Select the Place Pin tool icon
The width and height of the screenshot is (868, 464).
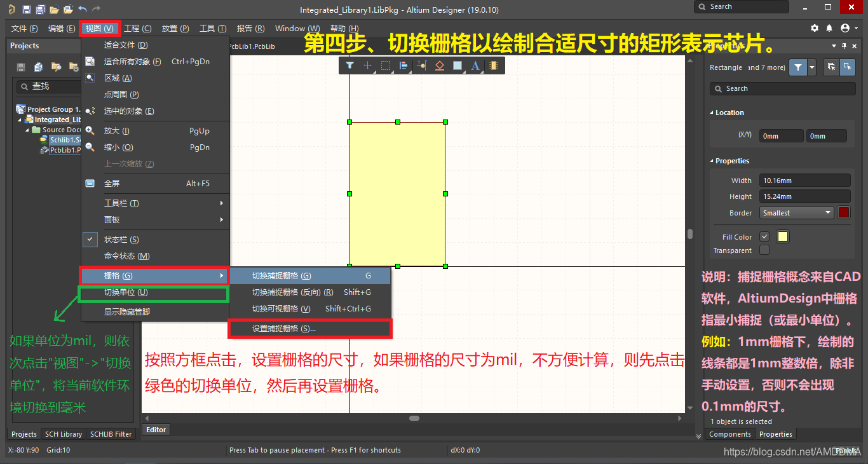click(x=421, y=65)
